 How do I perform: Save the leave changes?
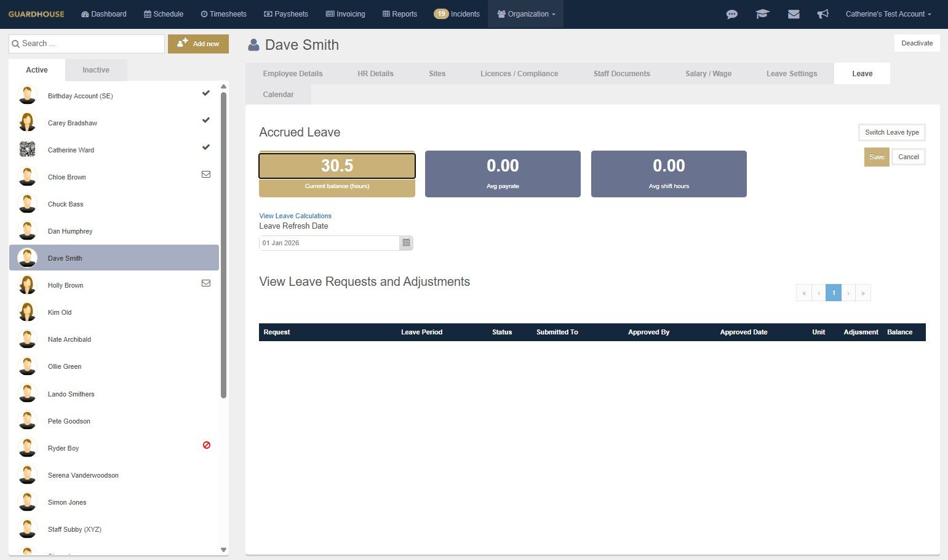click(877, 157)
